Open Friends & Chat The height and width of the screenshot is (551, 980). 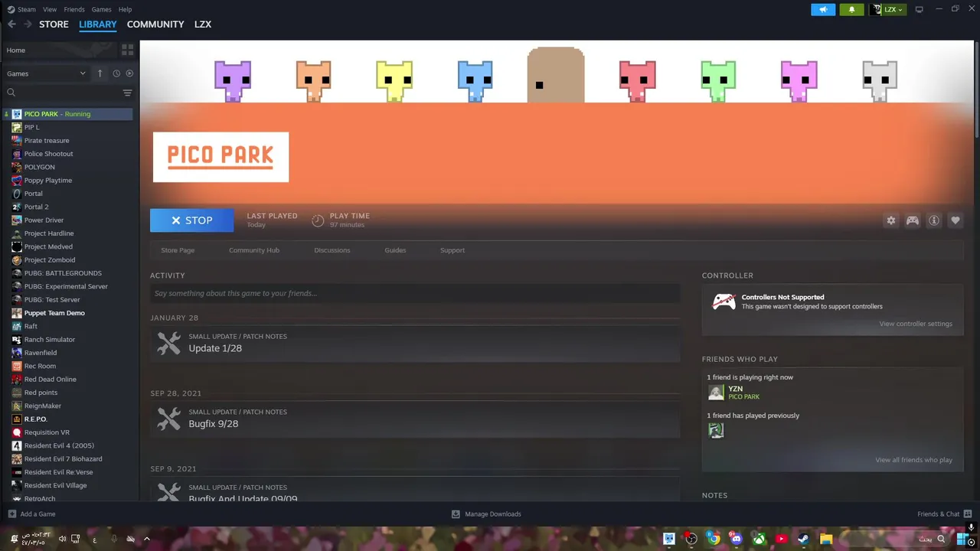point(944,514)
